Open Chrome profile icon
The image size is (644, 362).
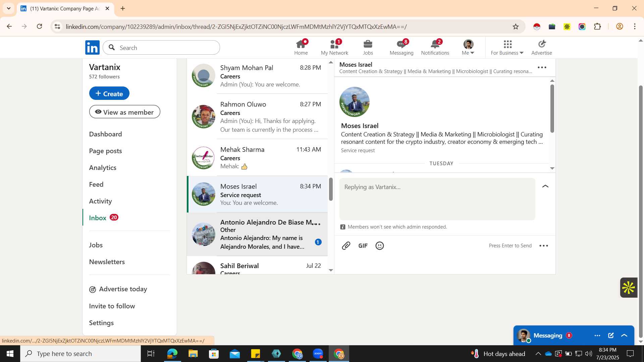pos(620,26)
